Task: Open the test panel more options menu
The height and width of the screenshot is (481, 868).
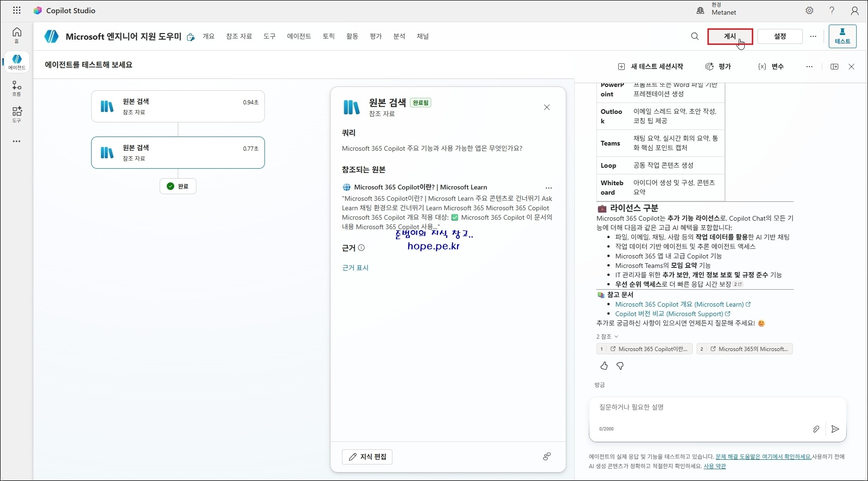Action: tap(809, 67)
